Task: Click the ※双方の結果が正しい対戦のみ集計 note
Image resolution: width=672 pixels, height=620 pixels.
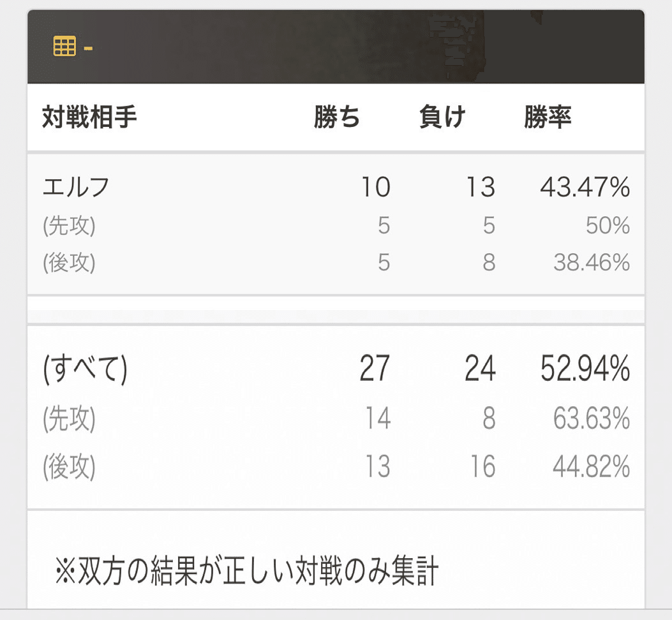Action: (x=247, y=571)
